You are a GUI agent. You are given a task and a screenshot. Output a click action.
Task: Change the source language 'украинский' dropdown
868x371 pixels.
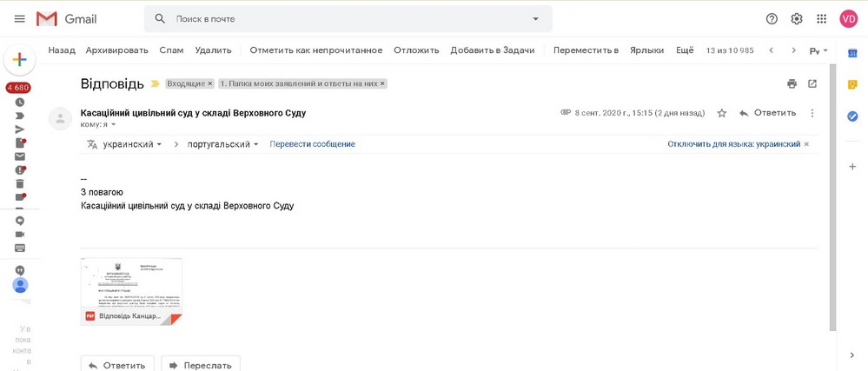[132, 144]
